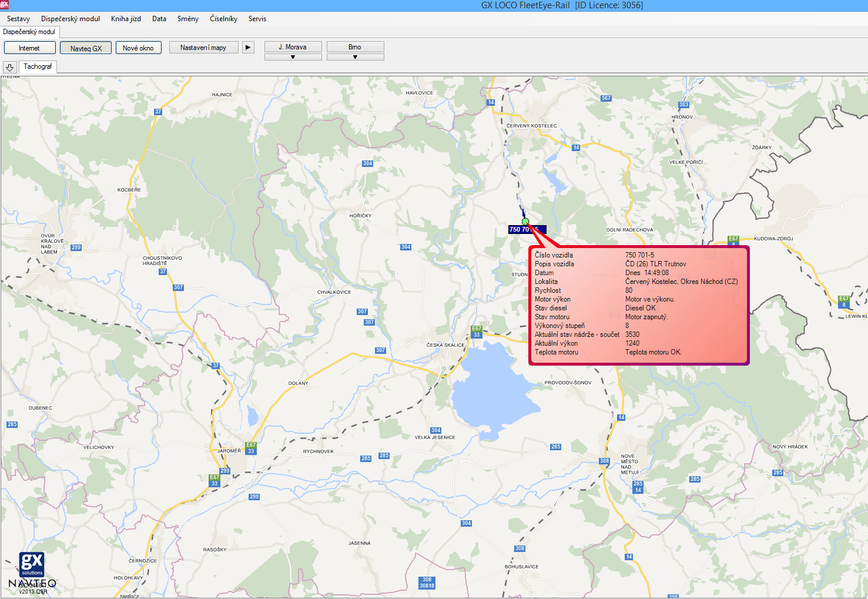Expand the dropdown arrow under Brno
Viewport: 868px width, 599px height.
point(355,58)
